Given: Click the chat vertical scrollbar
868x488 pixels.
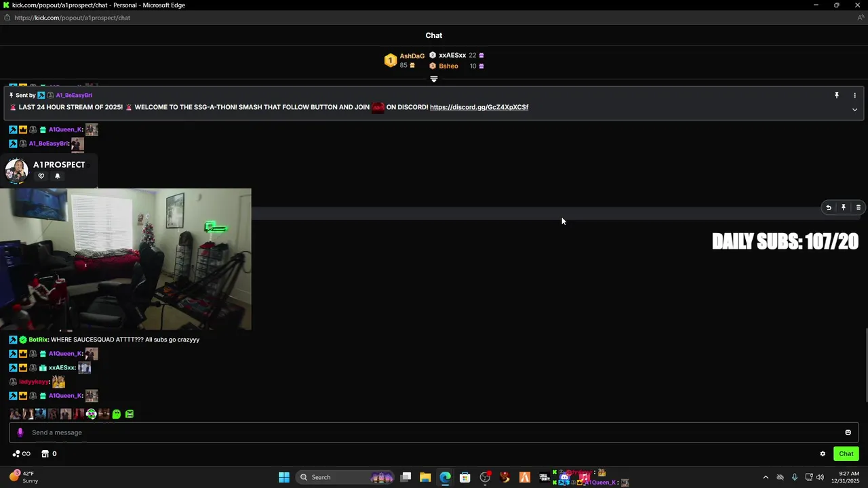Looking at the screenshot, I should pyautogui.click(x=865, y=366).
